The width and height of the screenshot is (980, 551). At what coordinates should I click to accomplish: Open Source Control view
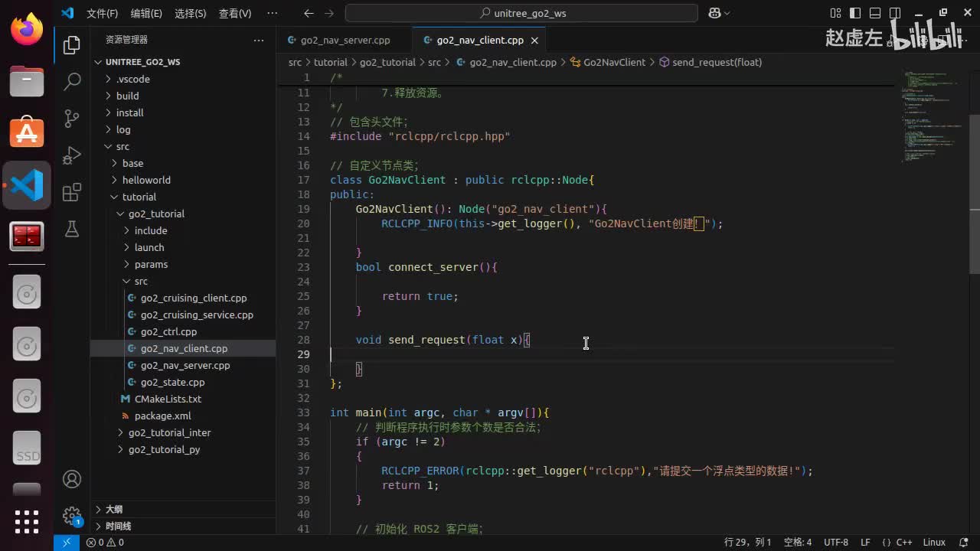72,118
